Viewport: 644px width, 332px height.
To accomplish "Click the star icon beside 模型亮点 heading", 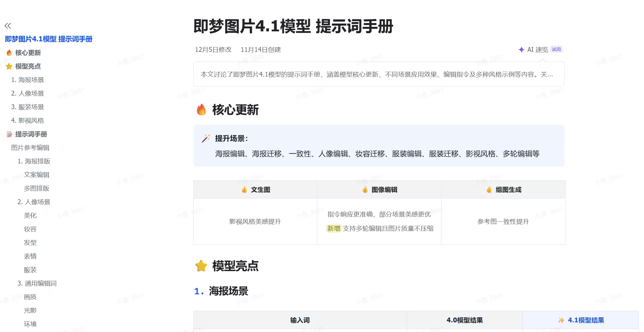I will pyautogui.click(x=201, y=266).
